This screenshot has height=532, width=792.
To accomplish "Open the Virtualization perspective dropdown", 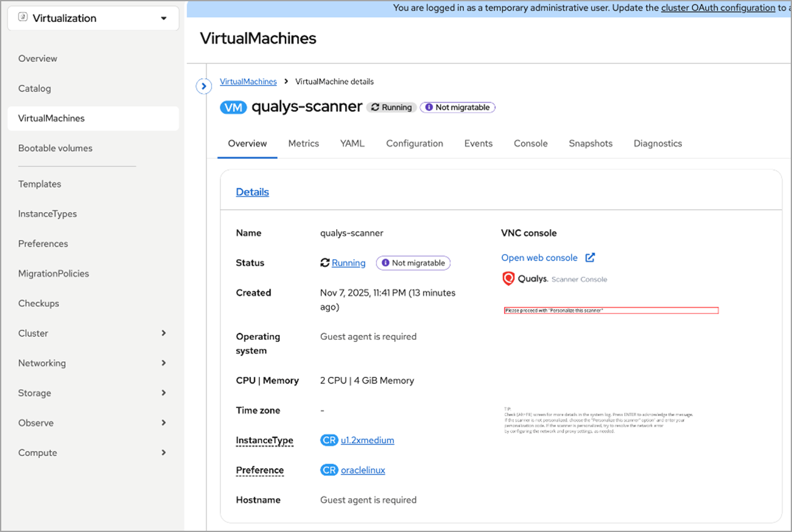I will pos(93,18).
